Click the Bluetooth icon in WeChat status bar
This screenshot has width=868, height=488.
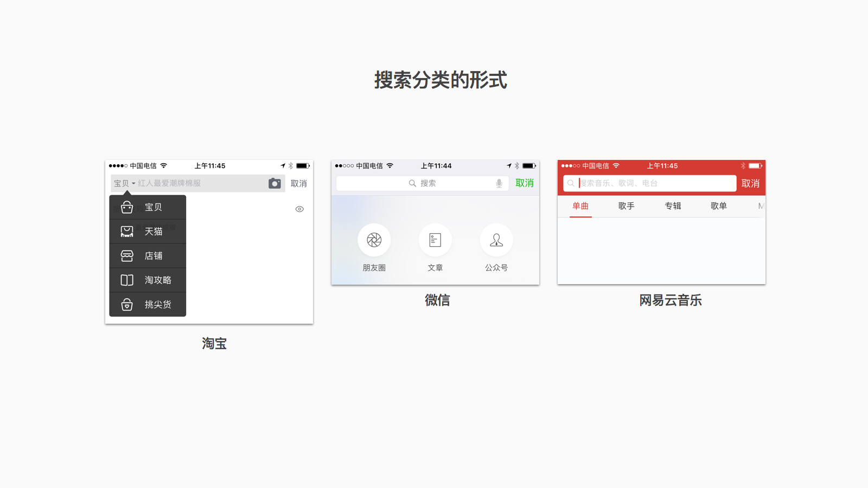point(517,166)
